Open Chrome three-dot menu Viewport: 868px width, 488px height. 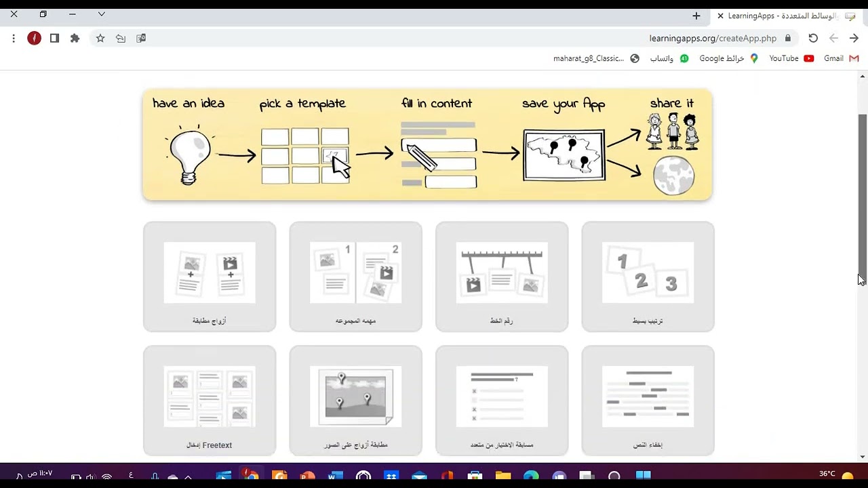click(14, 39)
